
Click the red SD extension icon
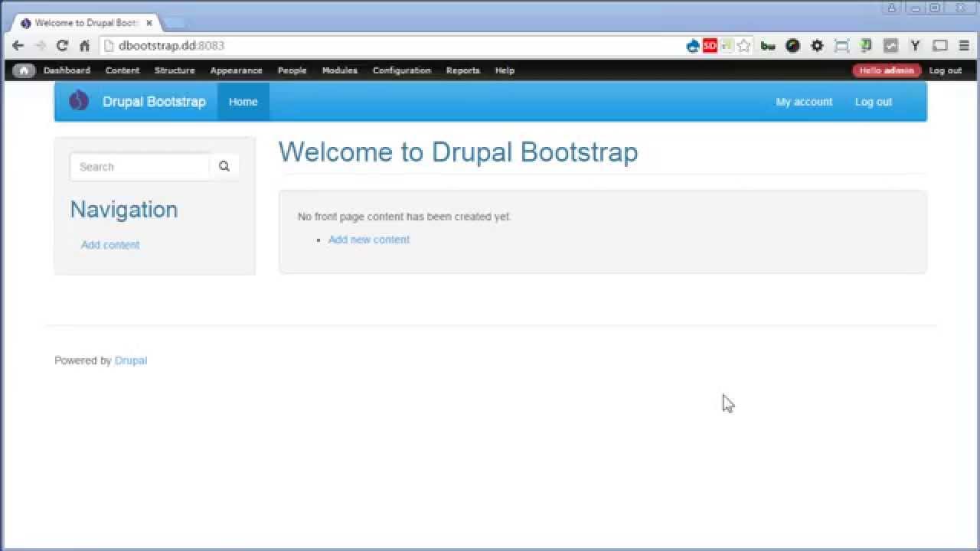coord(710,46)
